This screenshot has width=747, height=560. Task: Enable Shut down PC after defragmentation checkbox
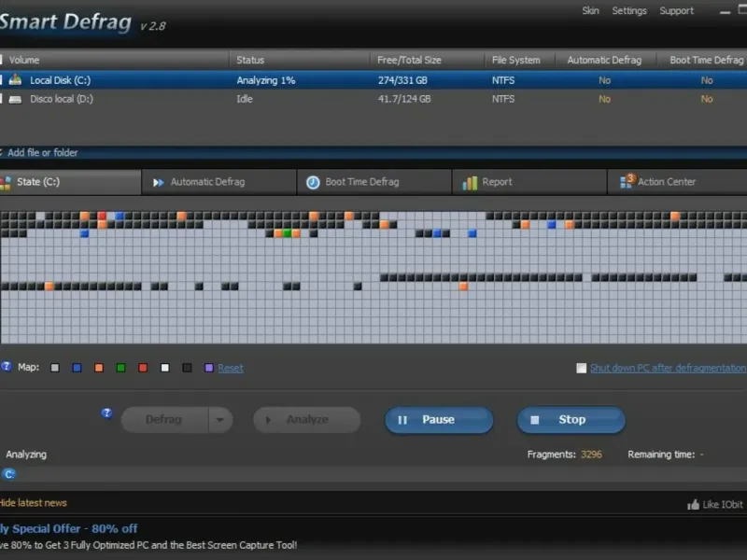pyautogui.click(x=581, y=368)
